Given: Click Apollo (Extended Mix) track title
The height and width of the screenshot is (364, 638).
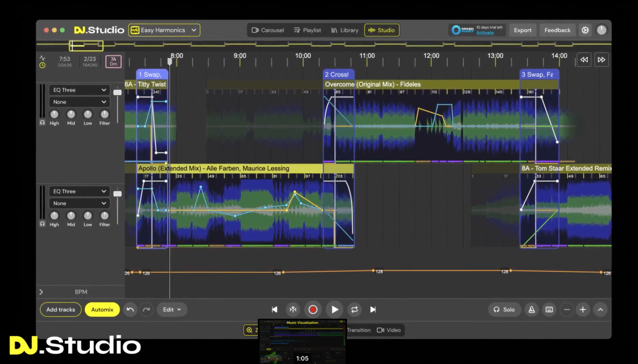Looking at the screenshot, I should [213, 168].
